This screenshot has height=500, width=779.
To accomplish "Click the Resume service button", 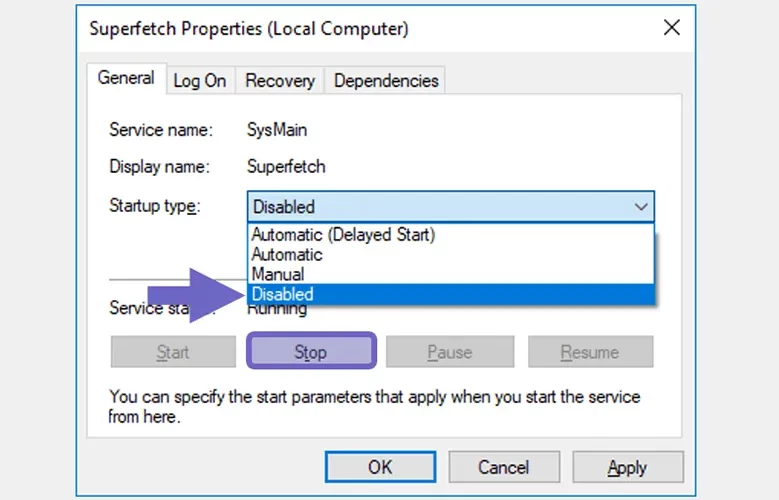I will [590, 352].
